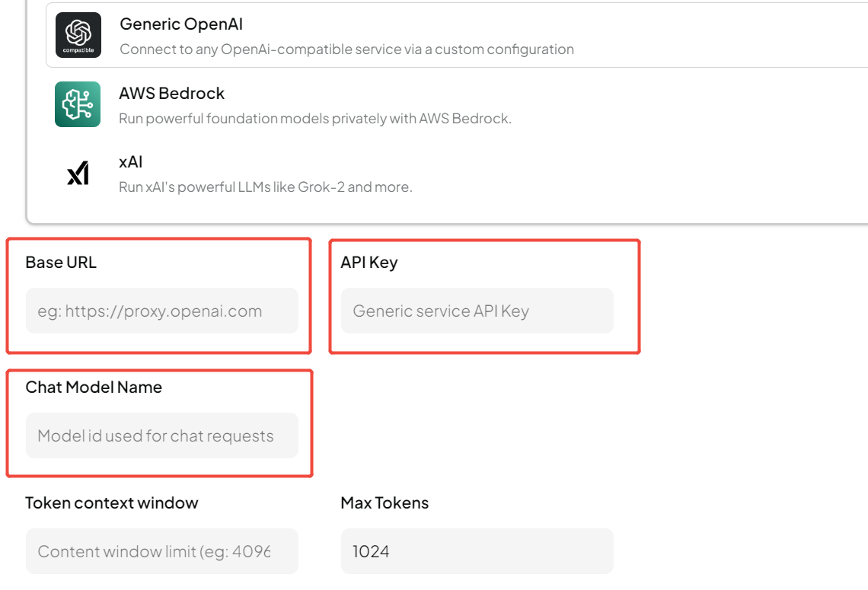The height and width of the screenshot is (590, 868).
Task: Click the 'Max Tokens' label
Action: tap(385, 503)
